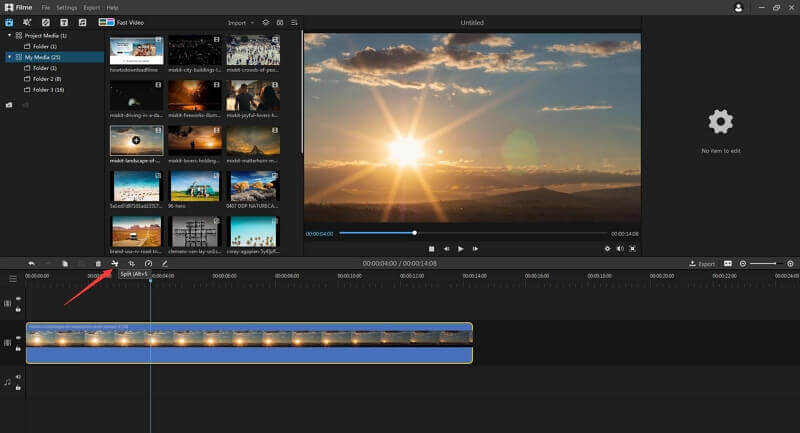The width and height of the screenshot is (800, 433).
Task: Toggle visibility of the top video track
Action: pyautogui.click(x=18, y=299)
